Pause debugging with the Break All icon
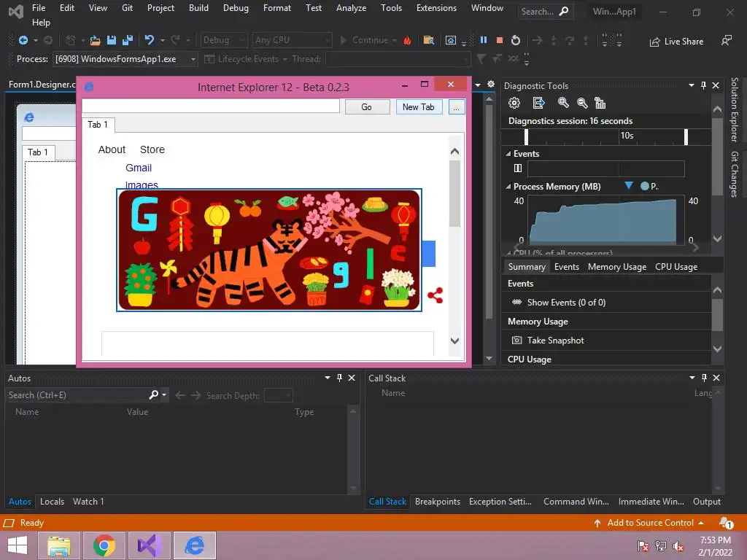 tap(484, 40)
